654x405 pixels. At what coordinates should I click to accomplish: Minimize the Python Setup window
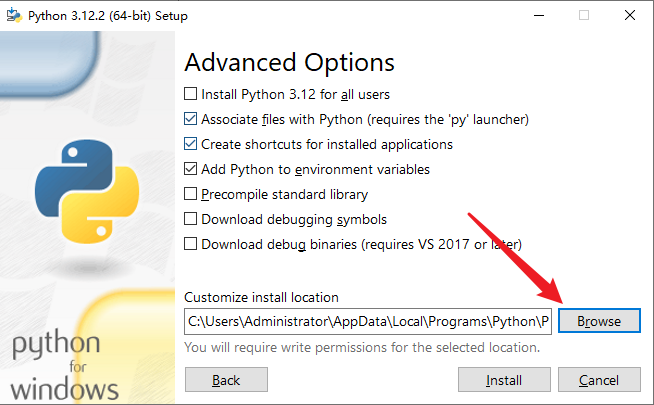(x=537, y=16)
